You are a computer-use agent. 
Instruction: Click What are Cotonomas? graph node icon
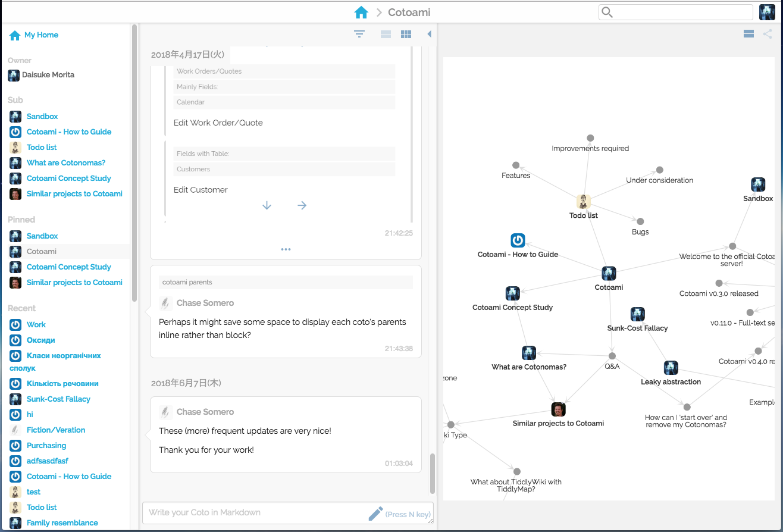(x=529, y=353)
